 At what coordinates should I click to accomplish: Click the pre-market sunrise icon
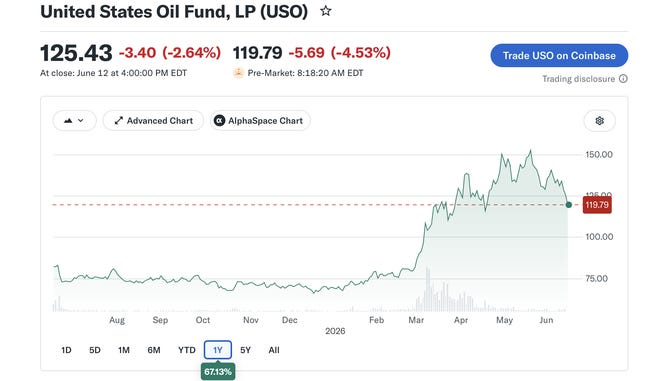[x=238, y=73]
